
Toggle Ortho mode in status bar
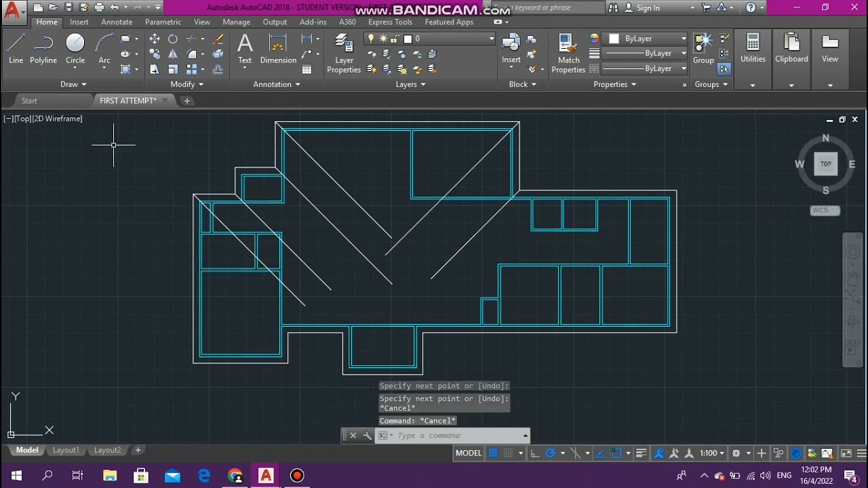coord(535,453)
